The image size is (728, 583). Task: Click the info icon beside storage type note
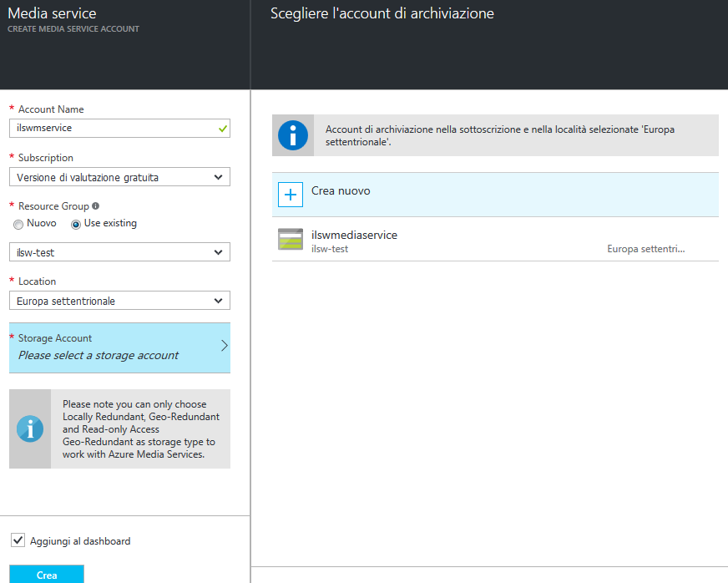pos(30,428)
